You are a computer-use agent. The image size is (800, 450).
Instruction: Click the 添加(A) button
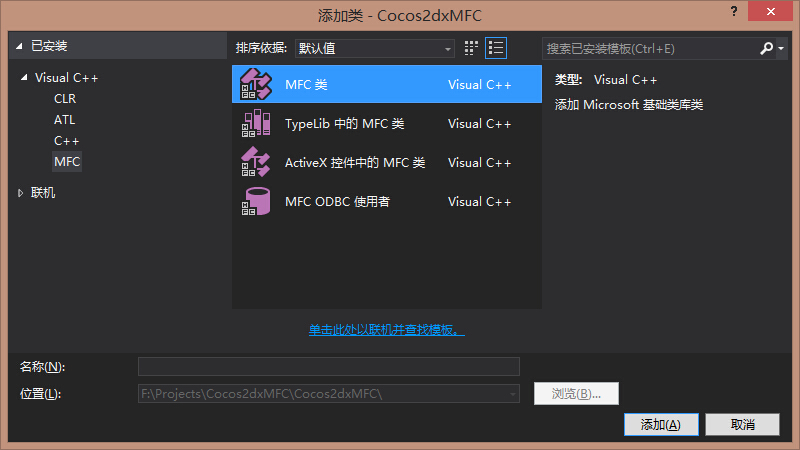click(x=661, y=424)
